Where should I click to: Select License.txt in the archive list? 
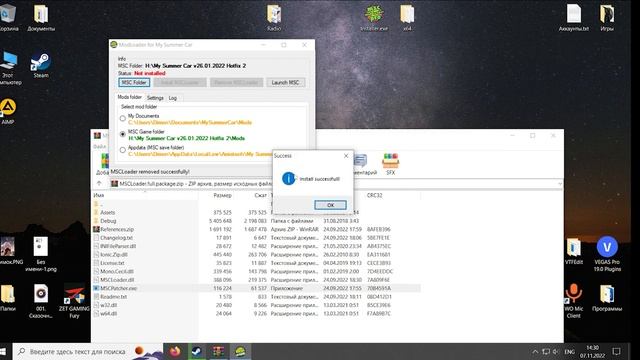click(112, 263)
